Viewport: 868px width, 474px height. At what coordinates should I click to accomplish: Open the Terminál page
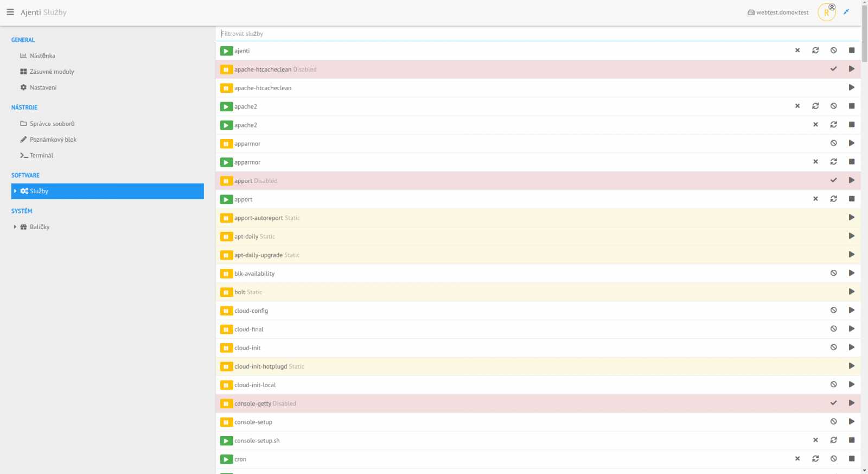[x=36, y=155]
